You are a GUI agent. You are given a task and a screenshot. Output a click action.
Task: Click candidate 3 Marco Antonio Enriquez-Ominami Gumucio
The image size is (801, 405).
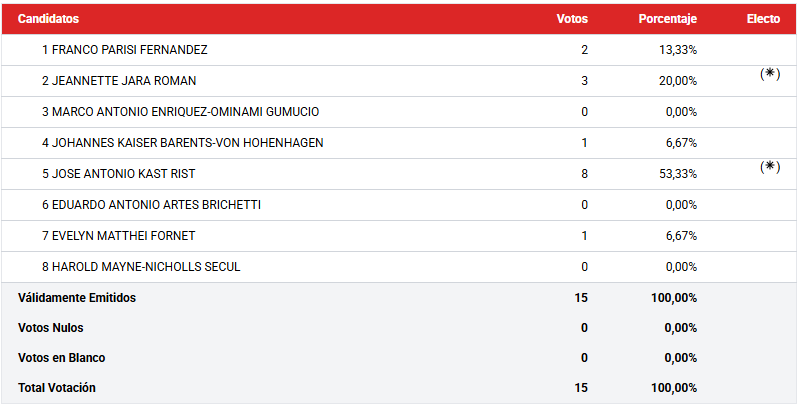tap(180, 112)
